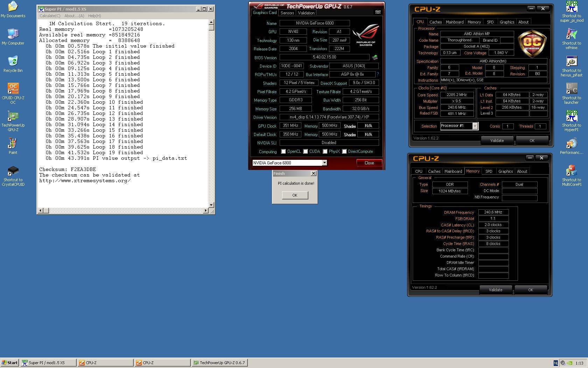The width and height of the screenshot is (588, 368).
Task: Select Super PI taskbar button
Action: pyautogui.click(x=48, y=363)
